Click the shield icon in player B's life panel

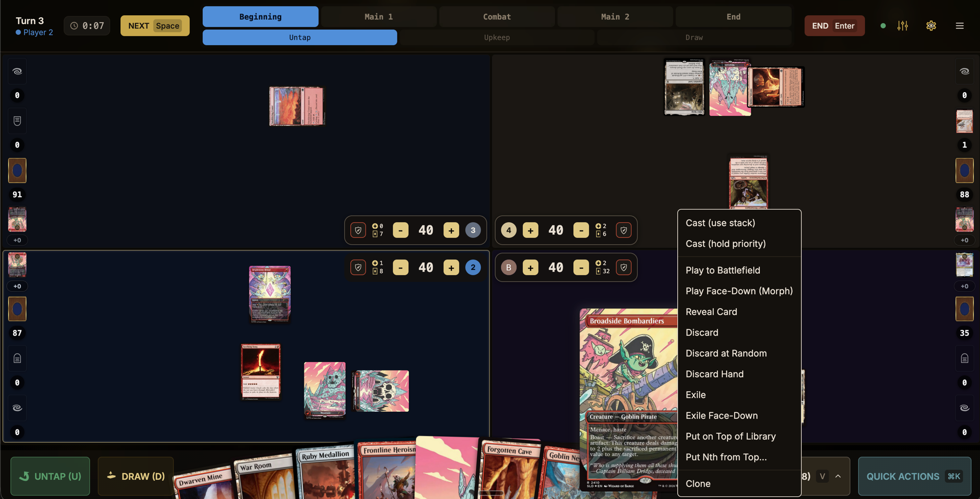click(x=623, y=267)
